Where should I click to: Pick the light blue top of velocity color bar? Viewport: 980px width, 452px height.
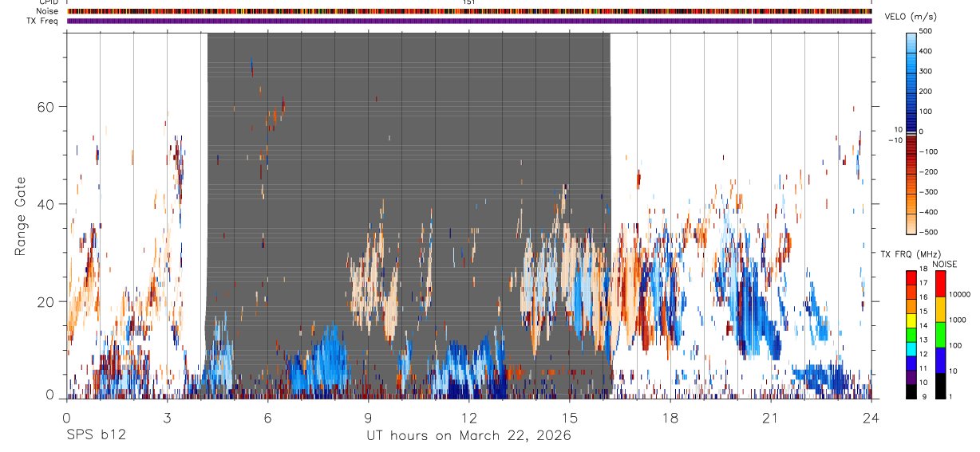tap(912, 41)
